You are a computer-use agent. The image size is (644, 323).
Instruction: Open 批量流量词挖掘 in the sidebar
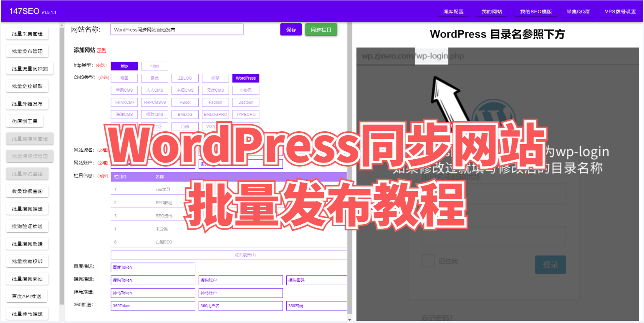point(30,69)
